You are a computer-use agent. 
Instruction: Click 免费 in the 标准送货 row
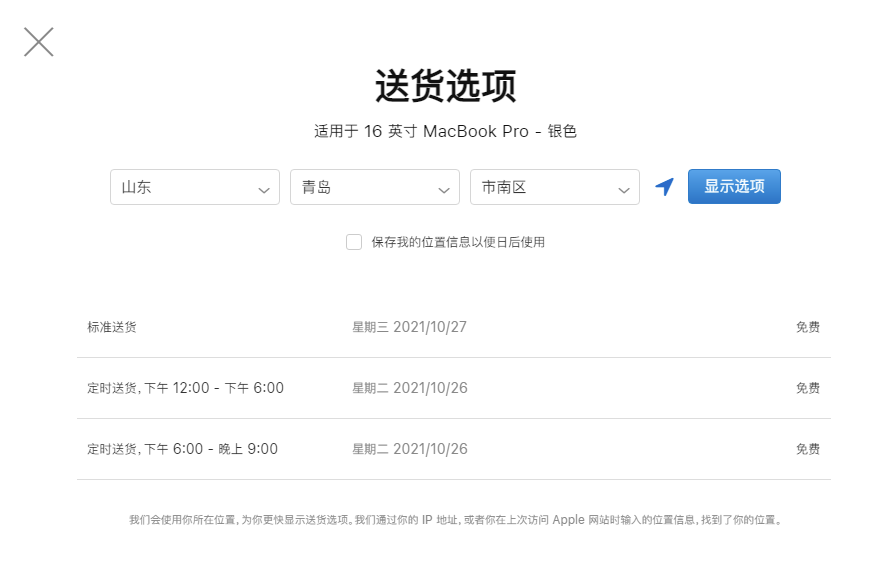click(808, 327)
